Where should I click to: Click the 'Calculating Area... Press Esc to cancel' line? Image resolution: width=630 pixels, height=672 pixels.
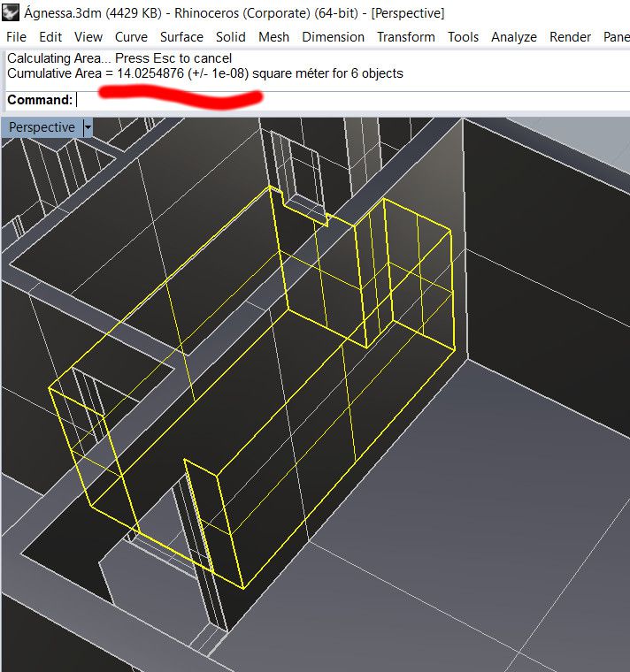(x=119, y=57)
